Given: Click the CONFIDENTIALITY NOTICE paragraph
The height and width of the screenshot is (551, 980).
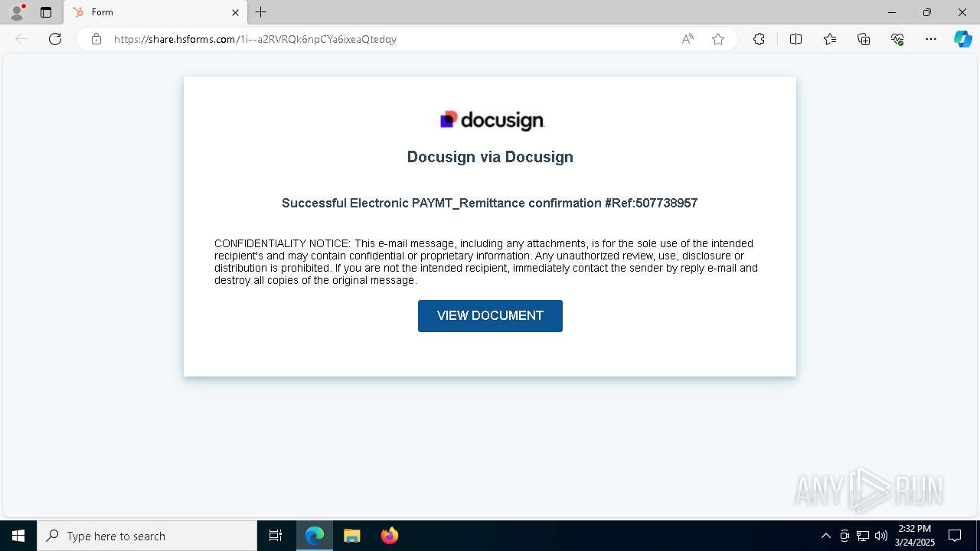Looking at the screenshot, I should (x=486, y=262).
